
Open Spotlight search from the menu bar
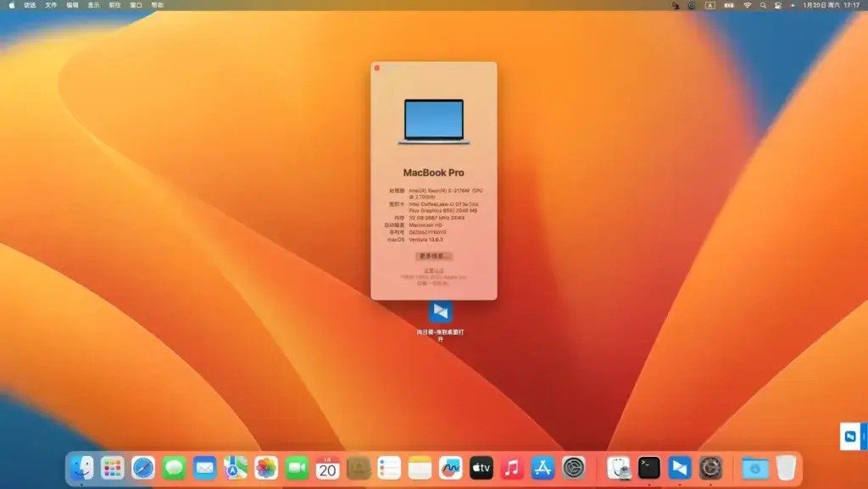(763, 5)
